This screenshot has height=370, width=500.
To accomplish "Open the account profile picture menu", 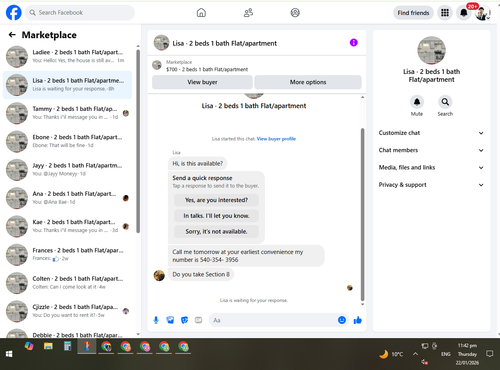I will point(482,13).
